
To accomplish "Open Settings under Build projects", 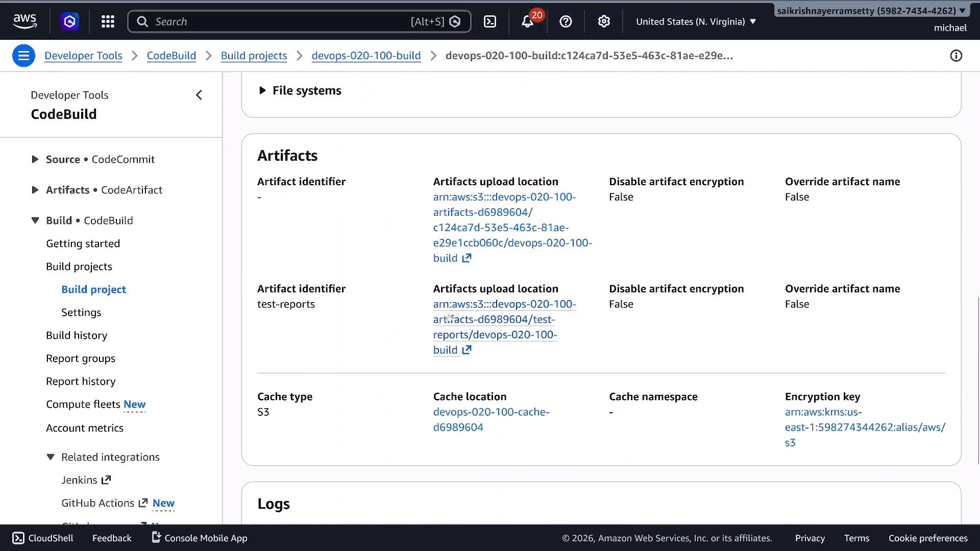I will pyautogui.click(x=81, y=312).
